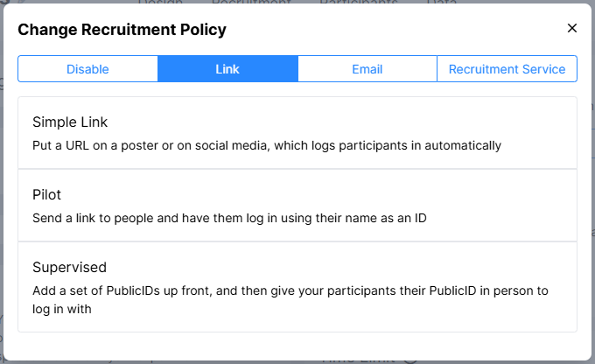This screenshot has height=364, width=595.
Task: Choose the Supervised recruitment option
Action: [297, 287]
